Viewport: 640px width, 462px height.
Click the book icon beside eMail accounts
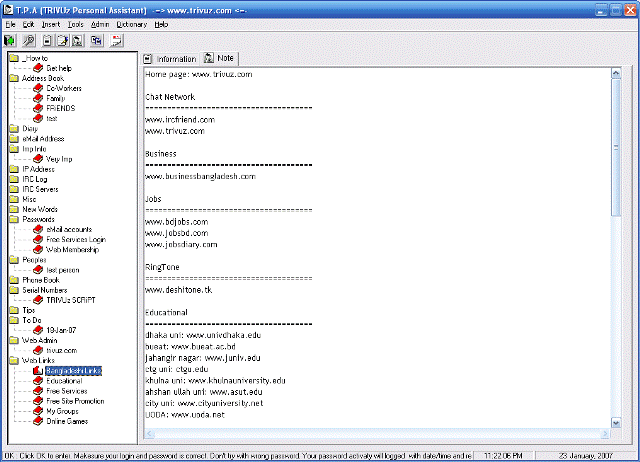point(38,229)
